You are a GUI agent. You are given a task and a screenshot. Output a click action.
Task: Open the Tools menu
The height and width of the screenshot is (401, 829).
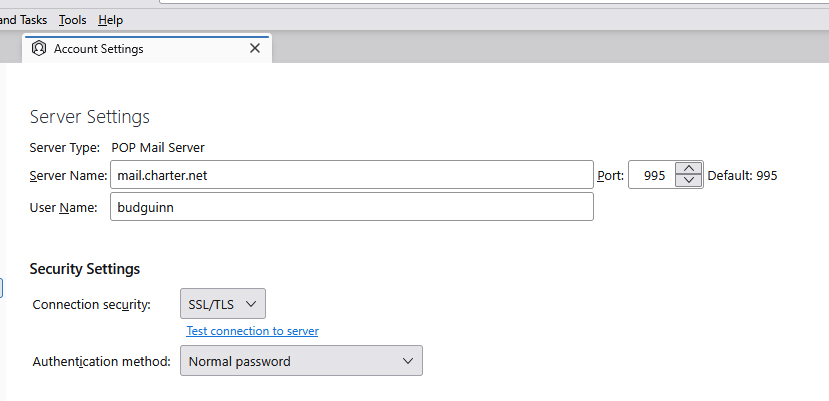point(72,20)
